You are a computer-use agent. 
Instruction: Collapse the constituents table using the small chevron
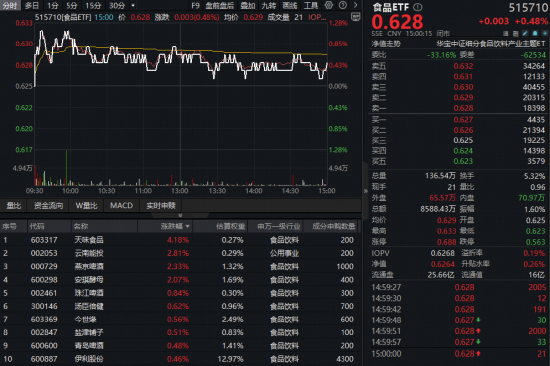(x=180, y=215)
